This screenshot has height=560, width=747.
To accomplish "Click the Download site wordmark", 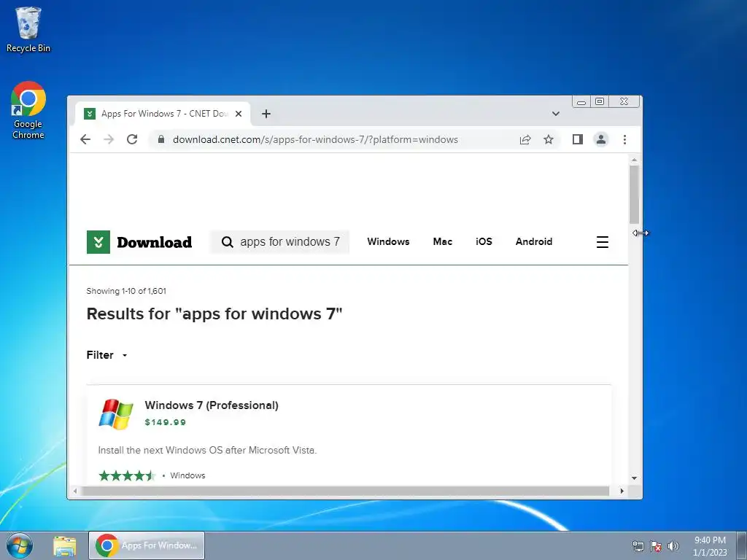I will click(x=155, y=242).
